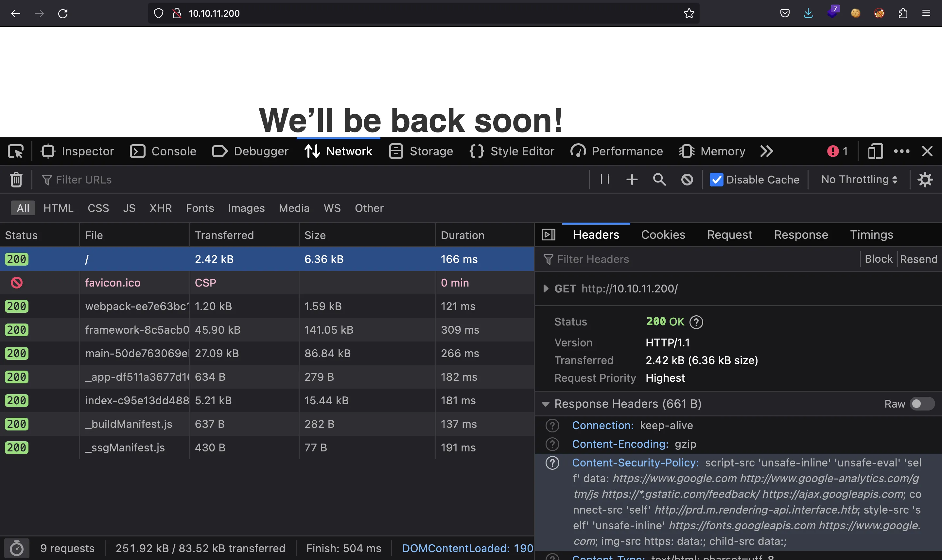
Task: Pause network recording with the pause icon
Action: [605, 179]
